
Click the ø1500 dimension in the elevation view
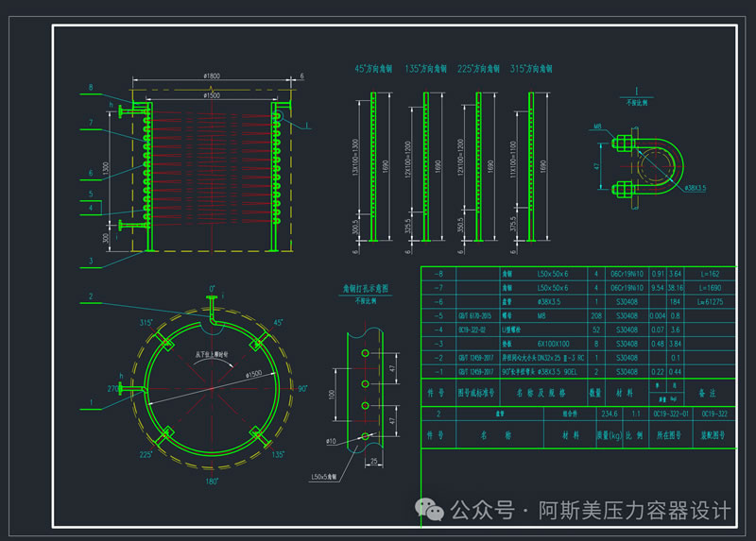(x=212, y=95)
